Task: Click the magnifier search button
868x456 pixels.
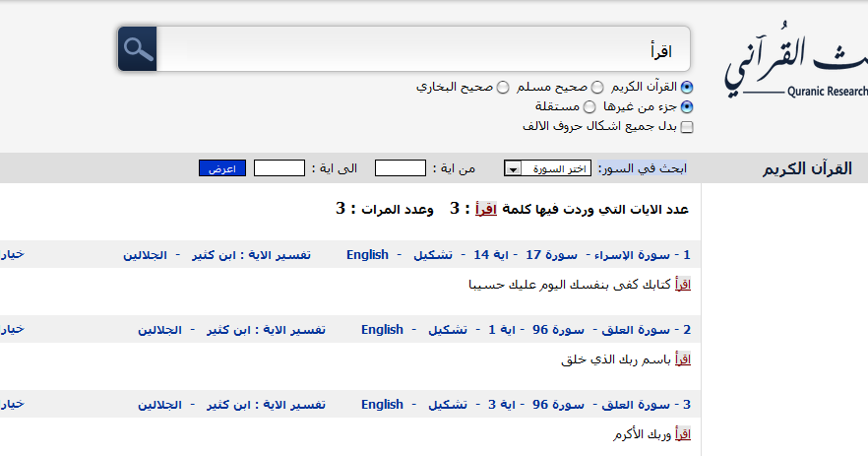Action: pyautogui.click(x=138, y=49)
